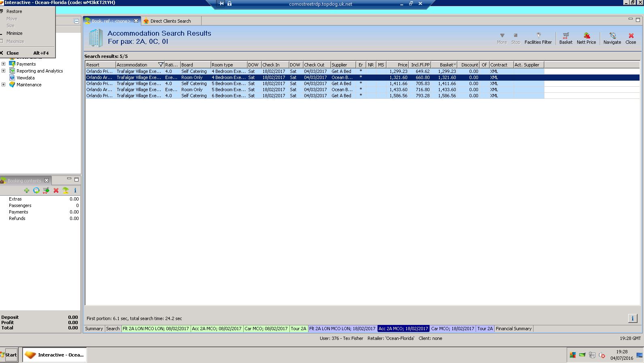644x363 pixels.
Task: Click the blue info icon in Booking contents toolbar
Action: click(75, 190)
